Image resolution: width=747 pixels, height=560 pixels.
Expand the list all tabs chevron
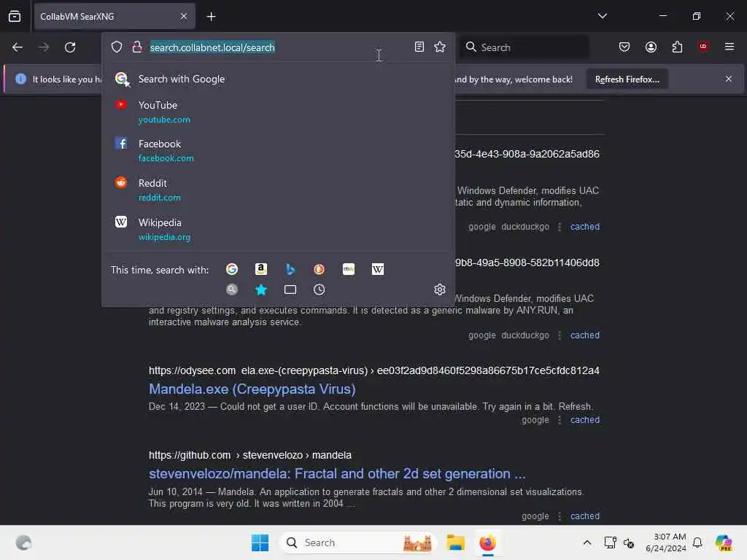602,16
